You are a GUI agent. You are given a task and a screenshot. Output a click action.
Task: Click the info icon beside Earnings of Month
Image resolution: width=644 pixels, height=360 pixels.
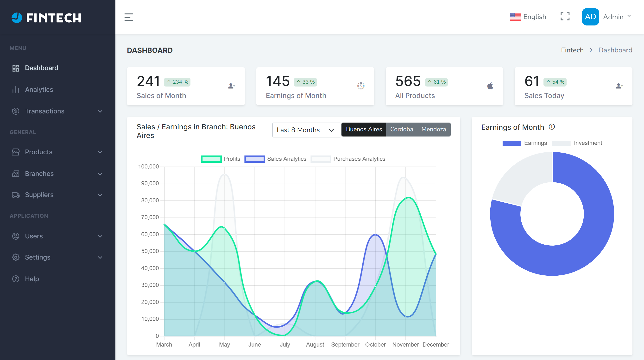pyautogui.click(x=551, y=127)
